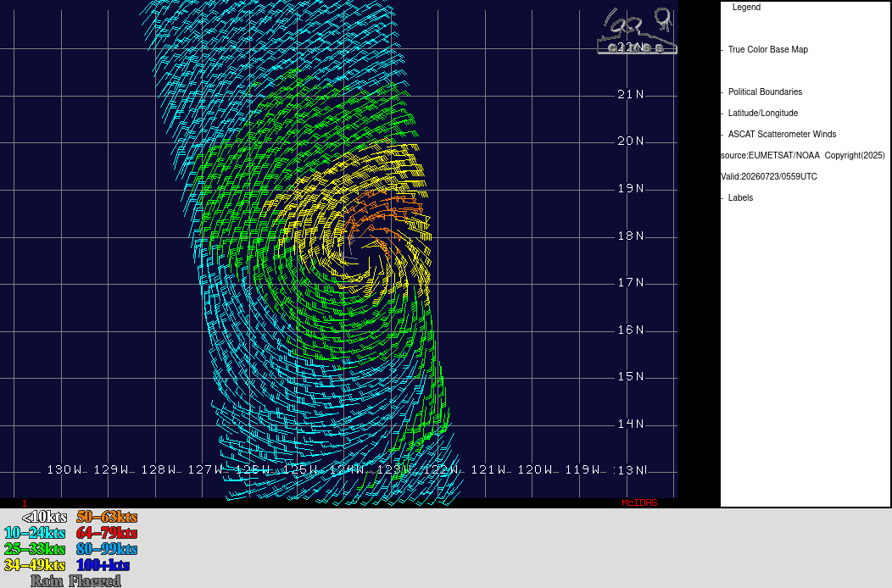Image resolution: width=892 pixels, height=588 pixels.
Task: Click the Rain Flagged key label
Action: click(x=75, y=580)
